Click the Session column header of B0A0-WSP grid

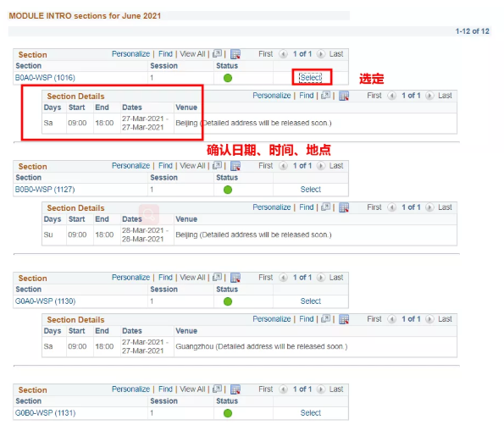[164, 66]
